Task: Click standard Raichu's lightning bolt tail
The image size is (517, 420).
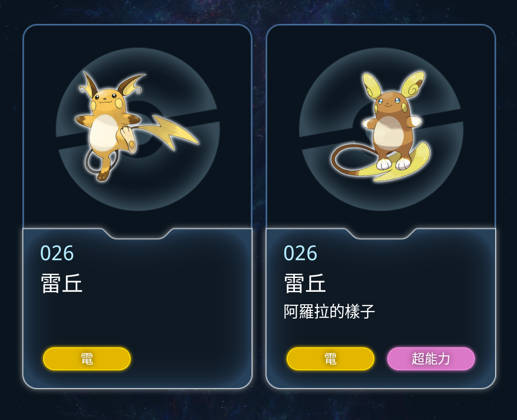Action: point(171,132)
